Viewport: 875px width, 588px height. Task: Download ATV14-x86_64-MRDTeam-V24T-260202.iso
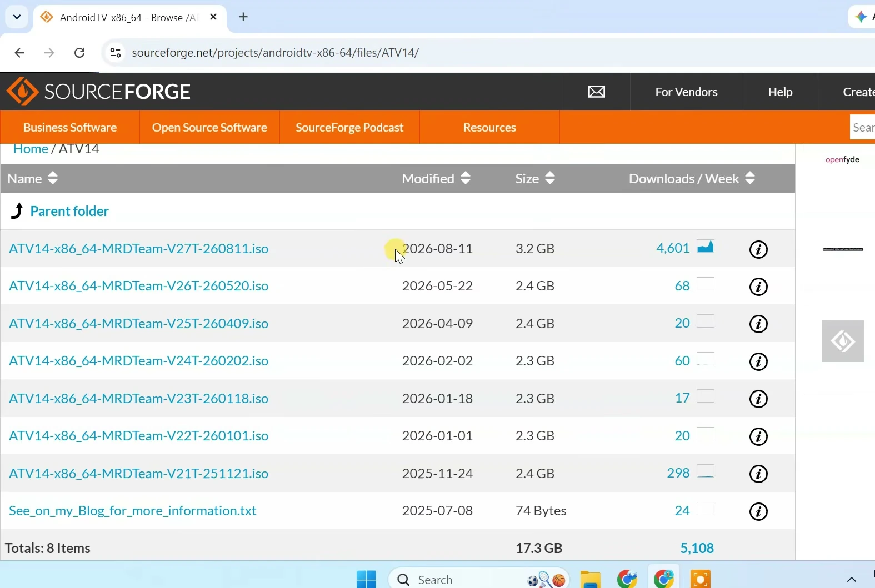pos(139,360)
